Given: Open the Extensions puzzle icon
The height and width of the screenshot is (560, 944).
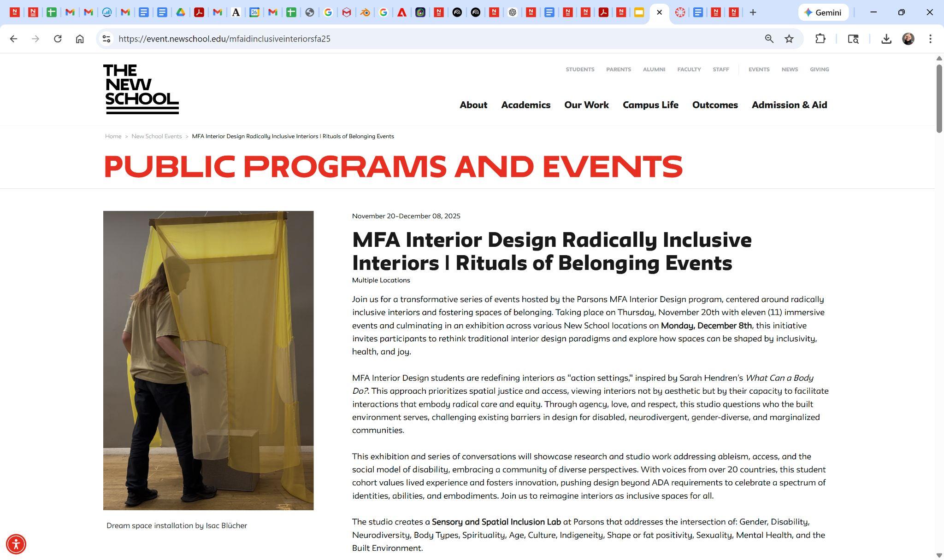Looking at the screenshot, I should click(x=820, y=39).
